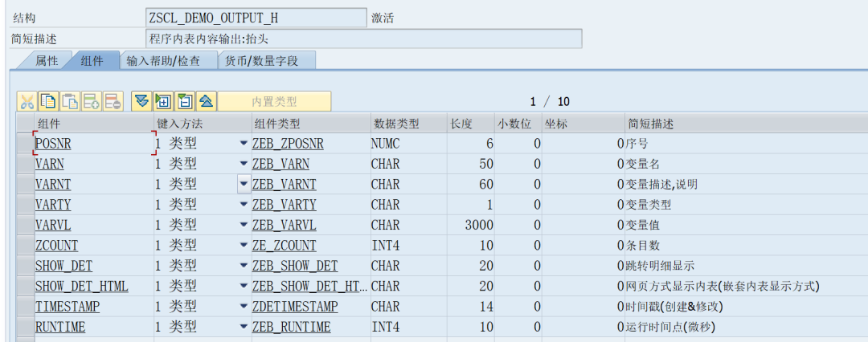Open component type ZEB_SHOW_DET

coord(294,267)
